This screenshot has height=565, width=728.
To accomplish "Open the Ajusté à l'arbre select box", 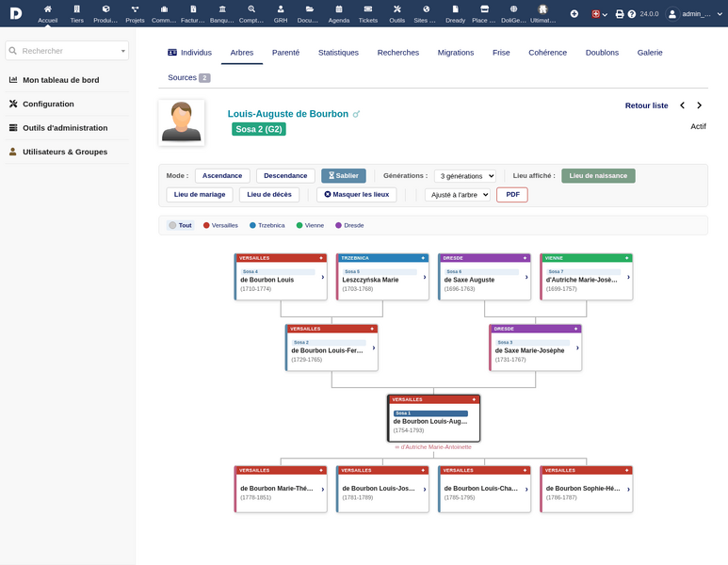I will pos(458,195).
